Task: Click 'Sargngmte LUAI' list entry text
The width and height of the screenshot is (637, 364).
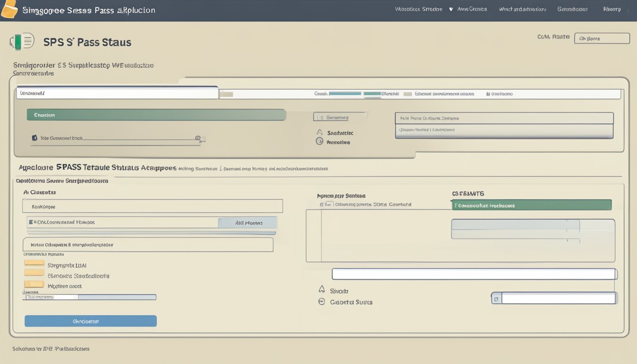Action: (x=67, y=265)
